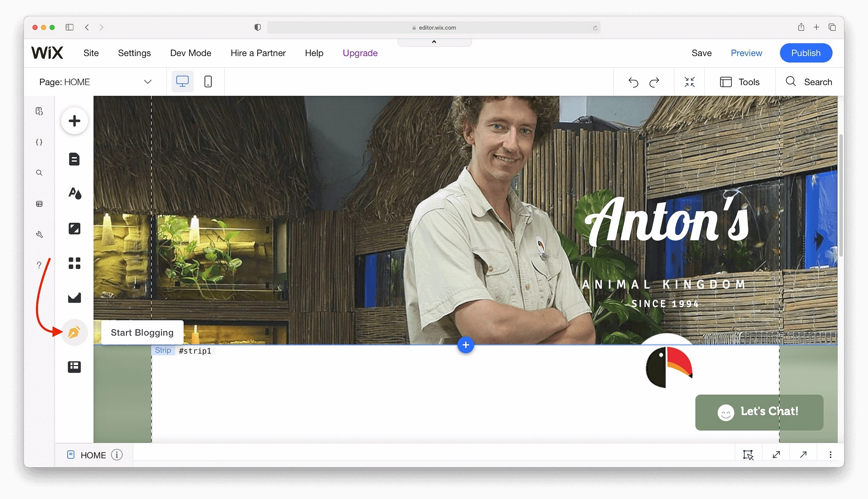Select the Anton's title text
Viewport: 868px width, 499px height.
click(x=667, y=221)
